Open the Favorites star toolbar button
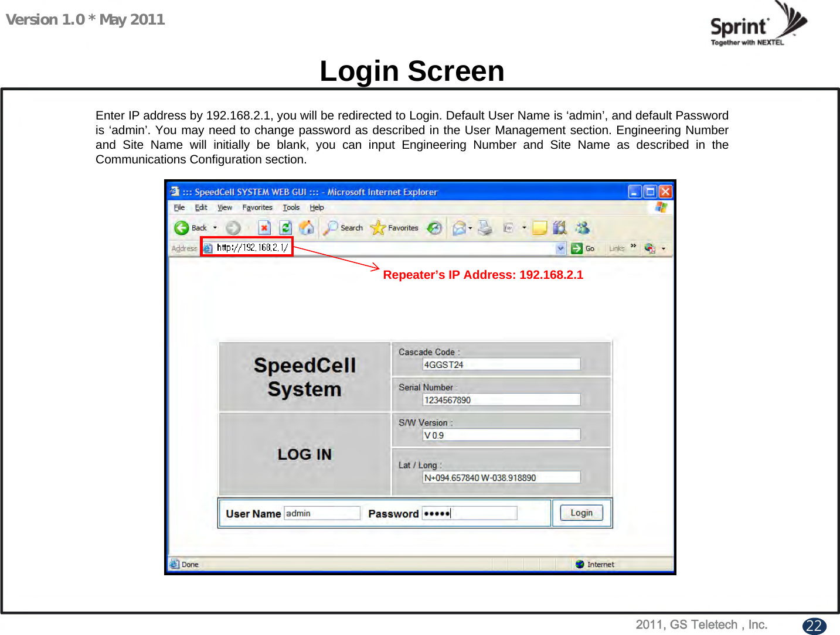The height and width of the screenshot is (635, 840). 395,228
